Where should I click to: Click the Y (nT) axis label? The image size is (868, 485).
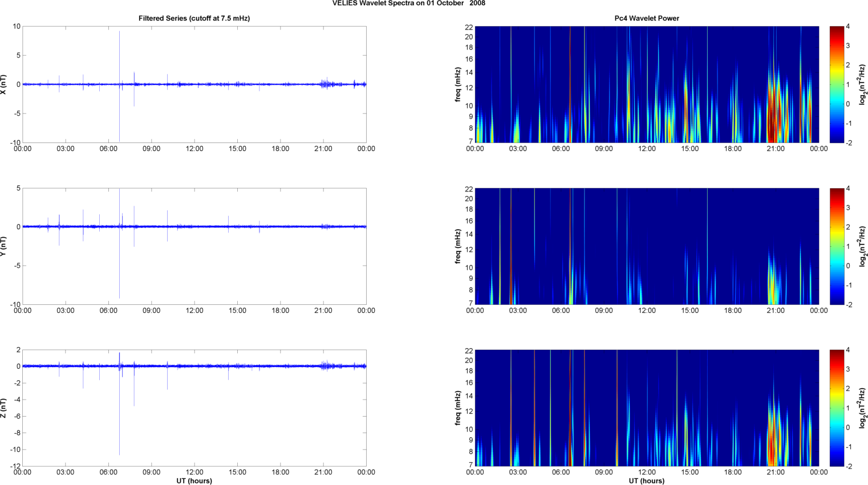tap(3, 246)
